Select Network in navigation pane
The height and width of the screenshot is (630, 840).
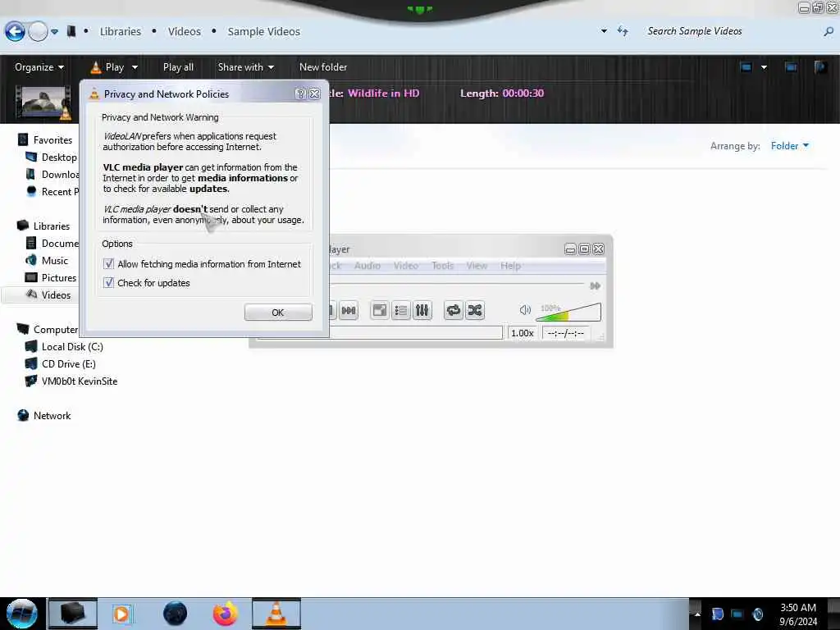point(52,415)
